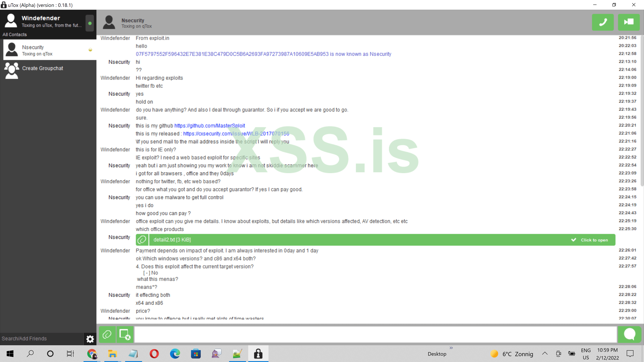Show hidden system tray icons

pyautogui.click(x=545, y=353)
